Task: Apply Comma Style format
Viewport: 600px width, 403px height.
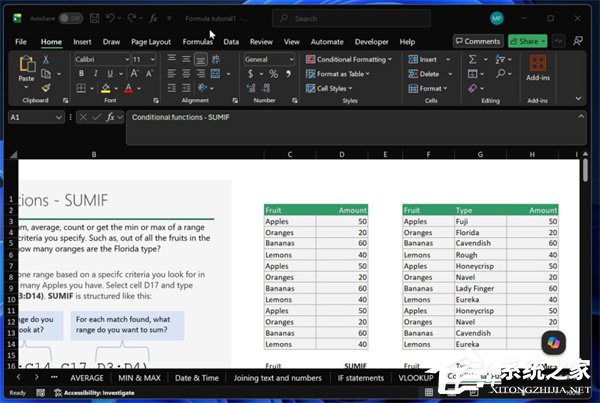Action: pyautogui.click(x=288, y=73)
